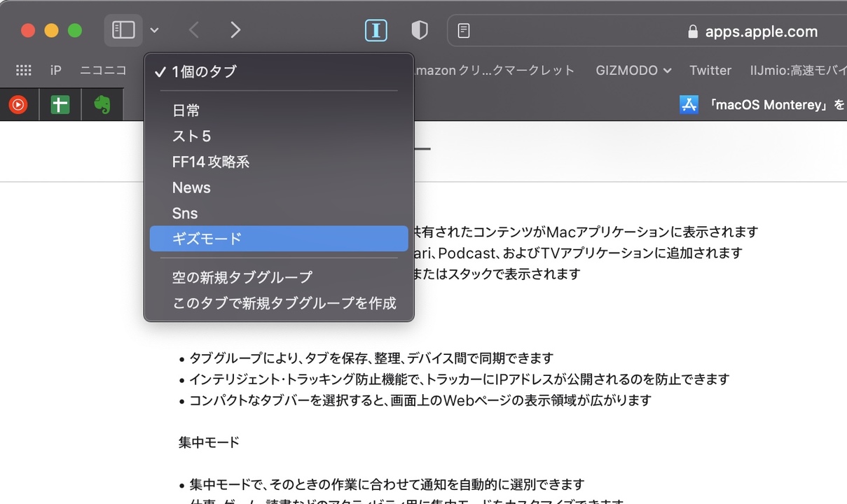Expand the GIZMODO bookmarks folder

tap(633, 70)
